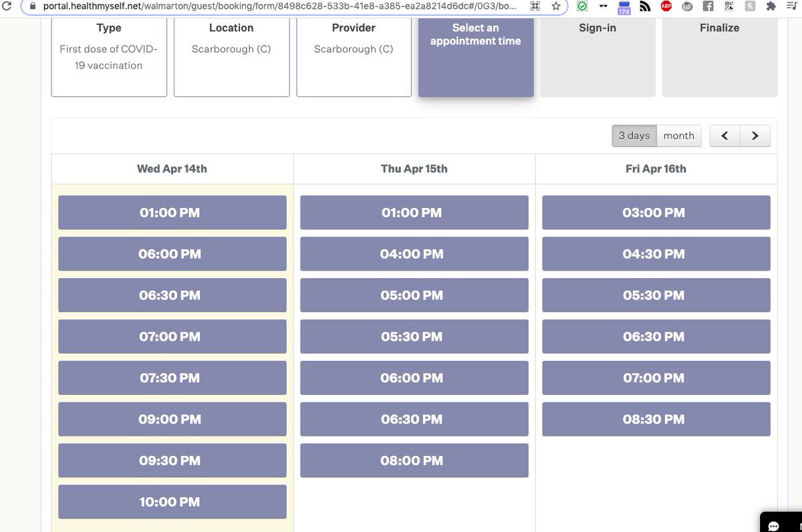This screenshot has height=532, width=802.
Task: Go to next days with right arrow
Action: (x=755, y=136)
